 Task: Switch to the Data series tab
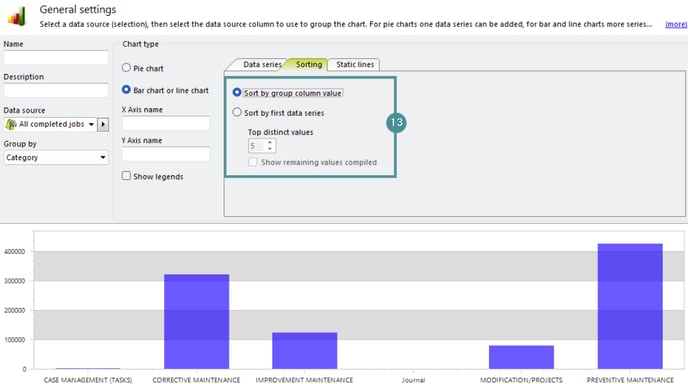coord(262,65)
